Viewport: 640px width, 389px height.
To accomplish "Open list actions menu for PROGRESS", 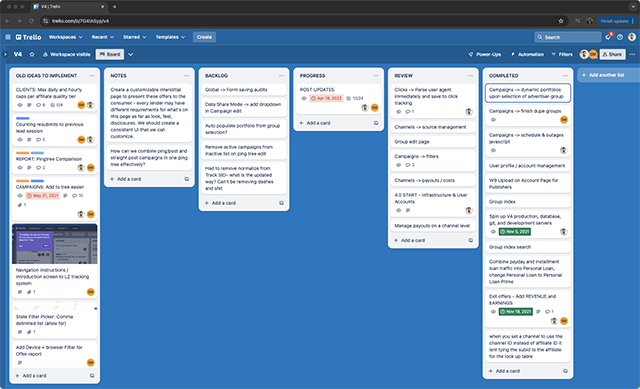I will [x=376, y=76].
